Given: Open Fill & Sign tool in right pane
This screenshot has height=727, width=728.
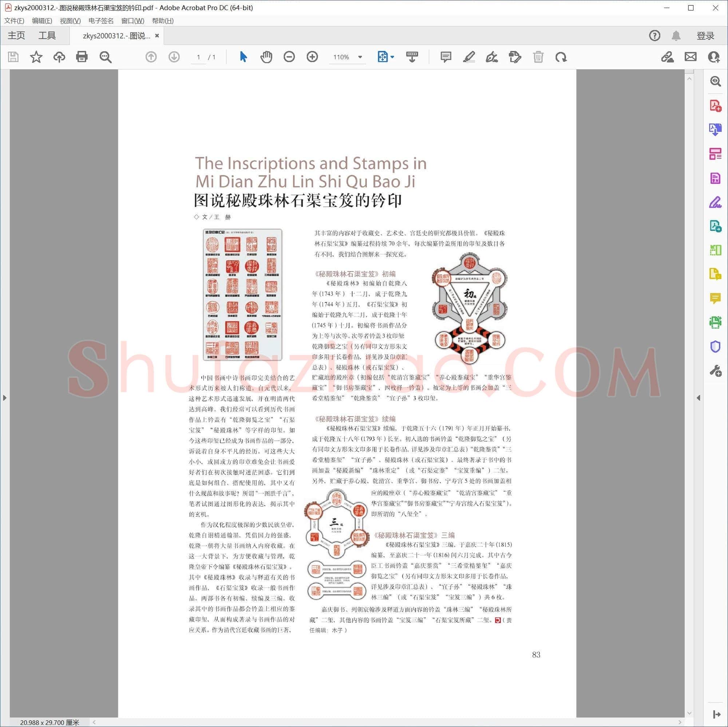Looking at the screenshot, I should pos(716,202).
